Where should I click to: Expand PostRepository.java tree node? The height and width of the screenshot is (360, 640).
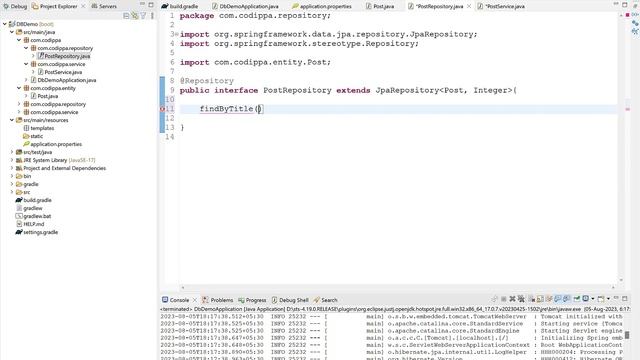[x=33, y=56]
